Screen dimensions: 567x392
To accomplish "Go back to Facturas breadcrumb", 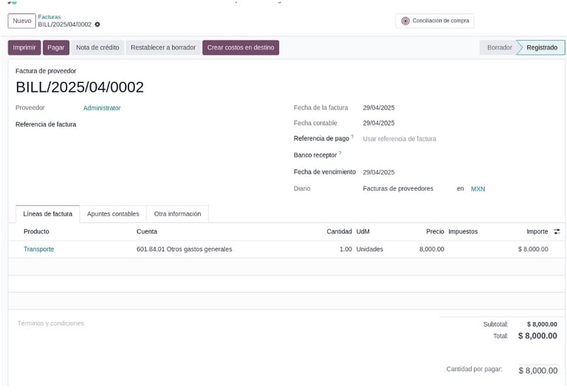I will pos(49,17).
